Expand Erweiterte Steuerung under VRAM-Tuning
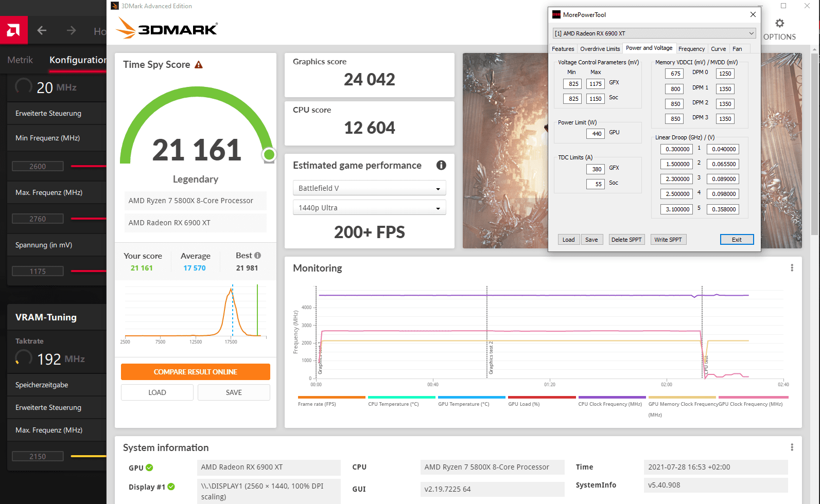 click(57, 407)
